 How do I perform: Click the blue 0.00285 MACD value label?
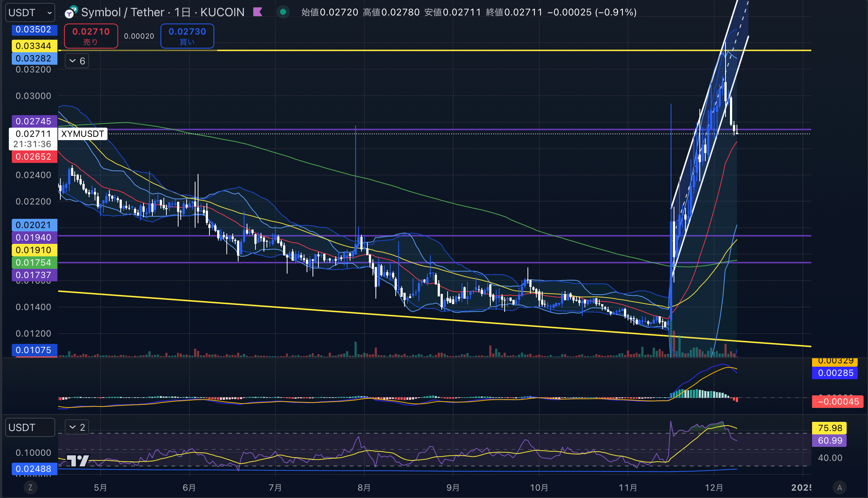[835, 373]
